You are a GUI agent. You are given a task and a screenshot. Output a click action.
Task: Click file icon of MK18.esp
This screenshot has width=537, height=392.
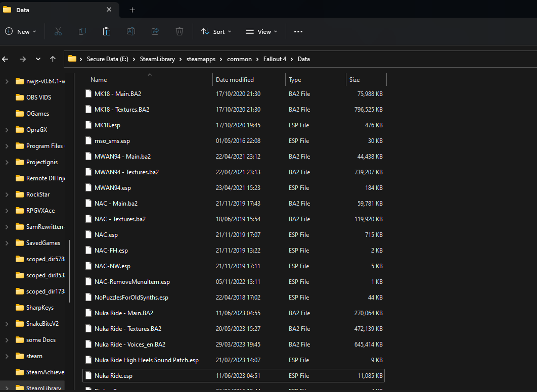pyautogui.click(x=88, y=125)
